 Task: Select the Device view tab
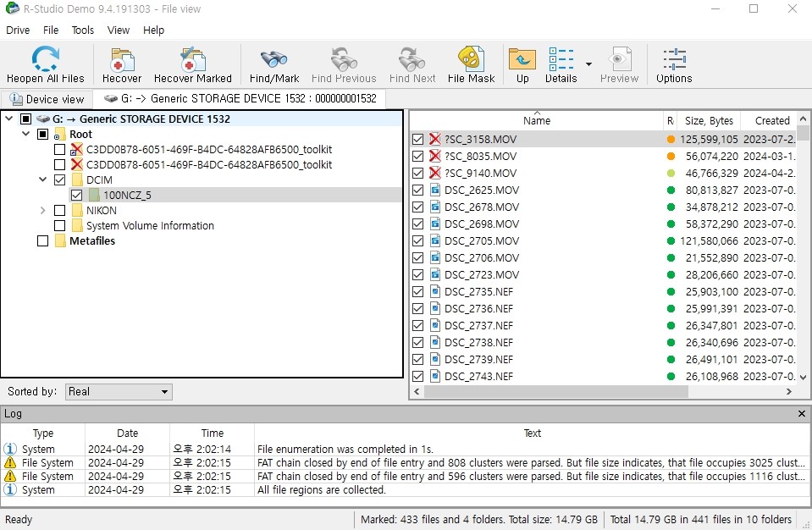pyautogui.click(x=47, y=99)
